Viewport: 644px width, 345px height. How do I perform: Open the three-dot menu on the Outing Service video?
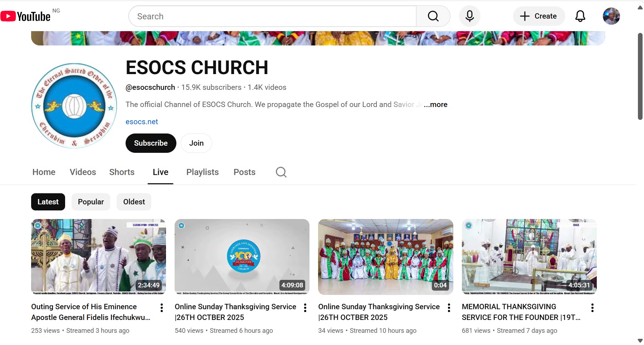tap(162, 307)
